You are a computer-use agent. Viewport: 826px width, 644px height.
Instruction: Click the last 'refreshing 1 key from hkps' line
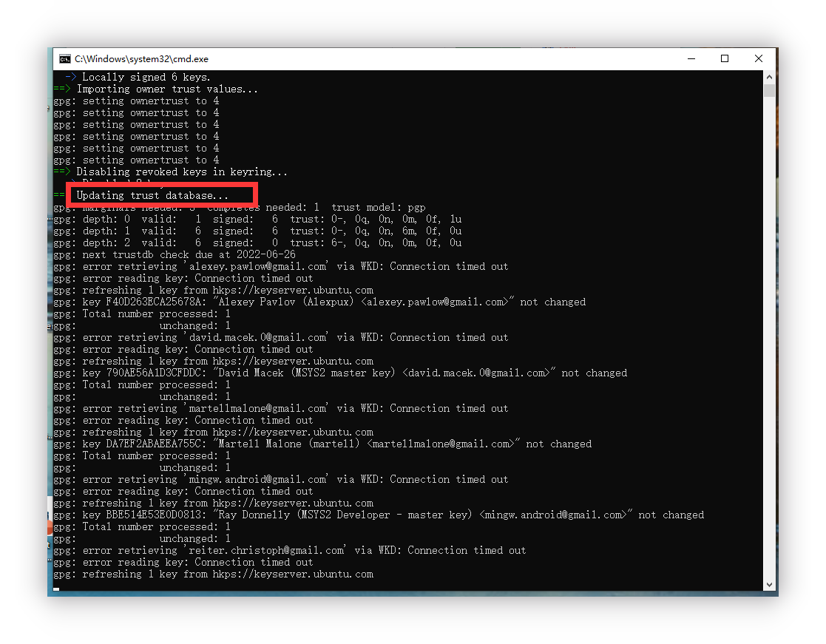click(x=214, y=574)
